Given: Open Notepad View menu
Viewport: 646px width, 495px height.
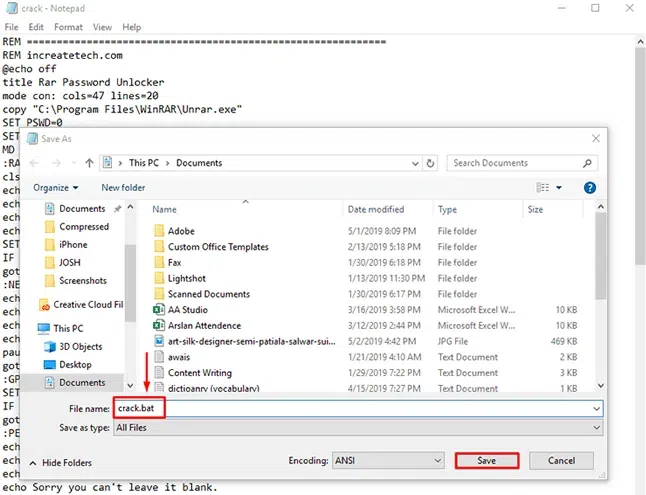Looking at the screenshot, I should tap(102, 27).
